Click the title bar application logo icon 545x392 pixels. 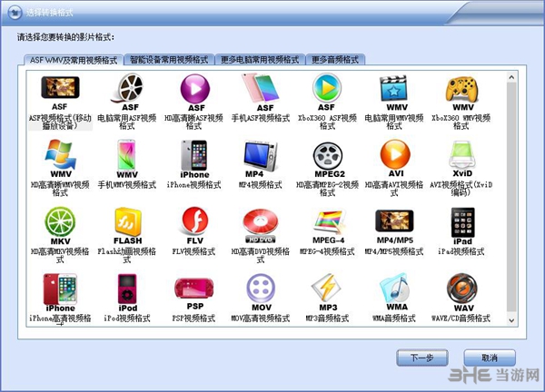click(15, 13)
